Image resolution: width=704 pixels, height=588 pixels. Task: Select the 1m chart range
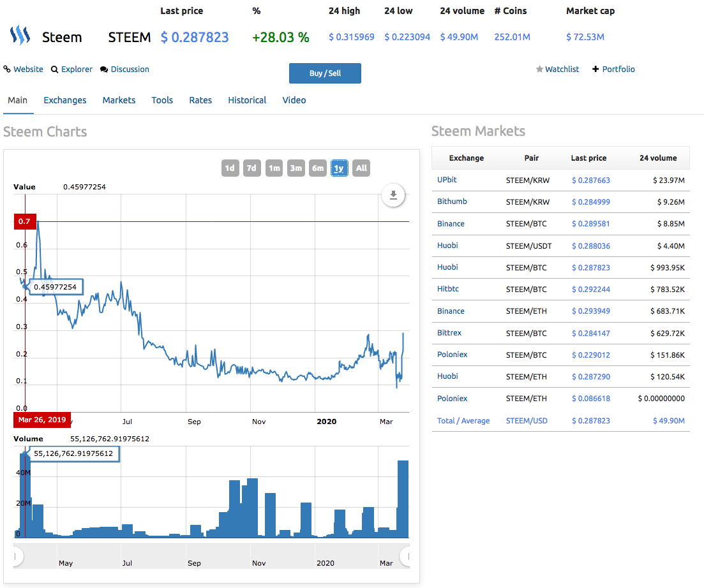(x=274, y=168)
